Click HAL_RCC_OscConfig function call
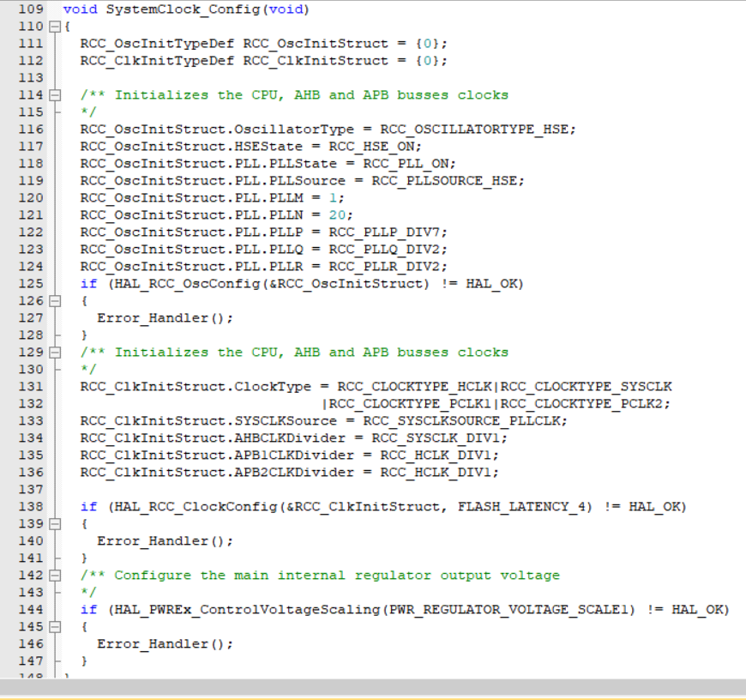Image resolution: width=746 pixels, height=700 pixels. [187, 284]
